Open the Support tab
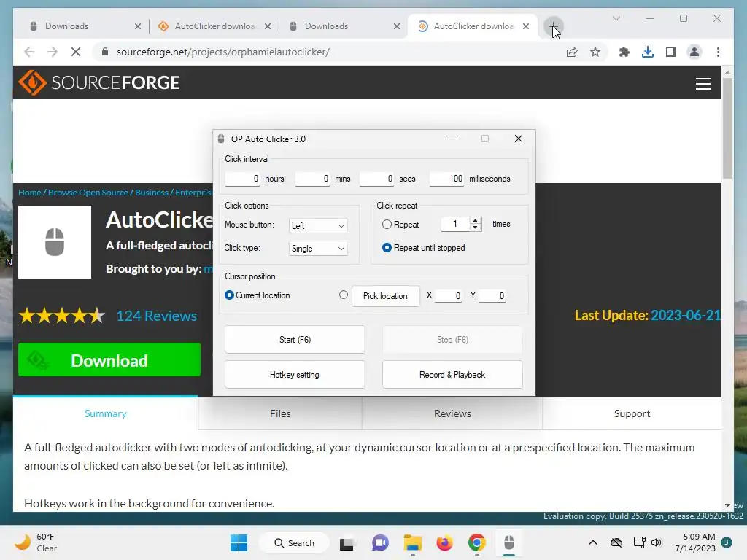747x560 pixels. (x=632, y=413)
